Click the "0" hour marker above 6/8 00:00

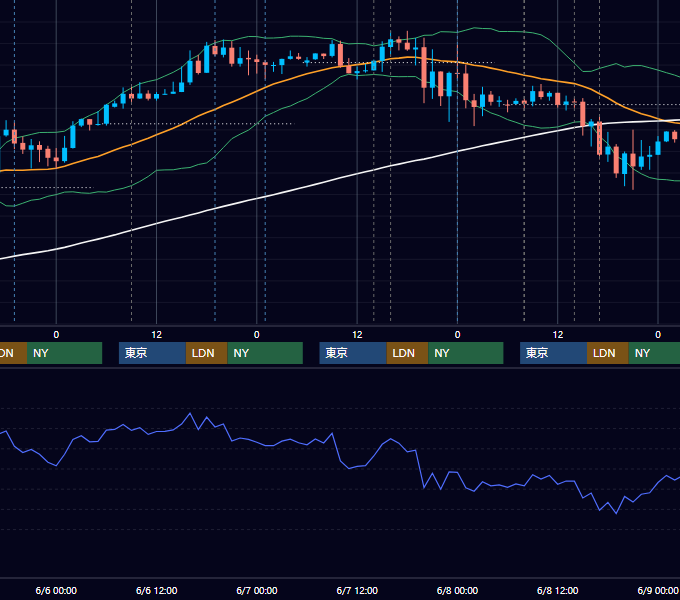457,335
